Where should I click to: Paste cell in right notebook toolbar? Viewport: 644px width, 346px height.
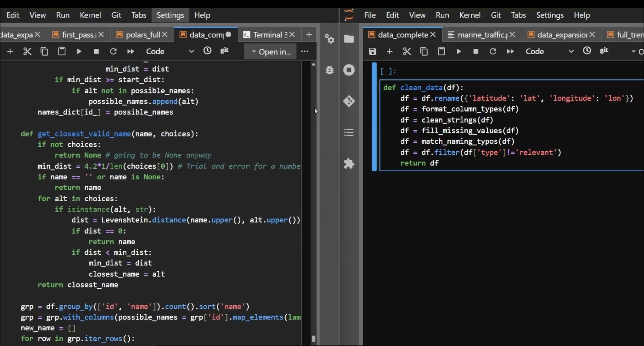pos(442,51)
